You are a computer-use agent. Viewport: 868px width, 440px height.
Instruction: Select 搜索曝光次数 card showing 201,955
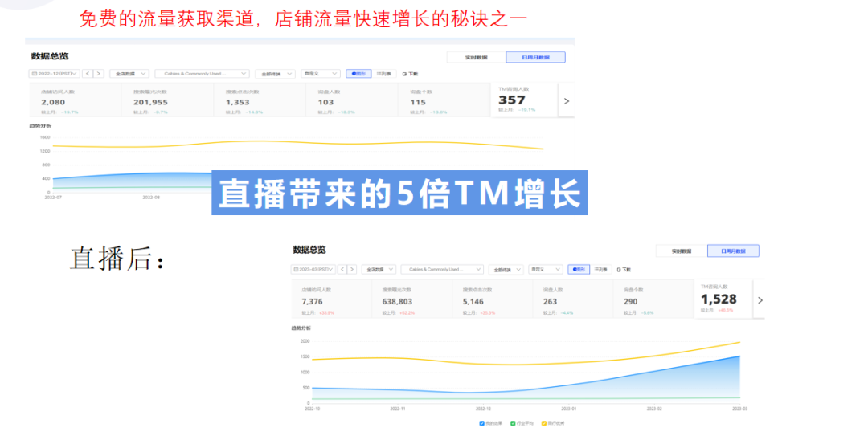tap(167, 101)
